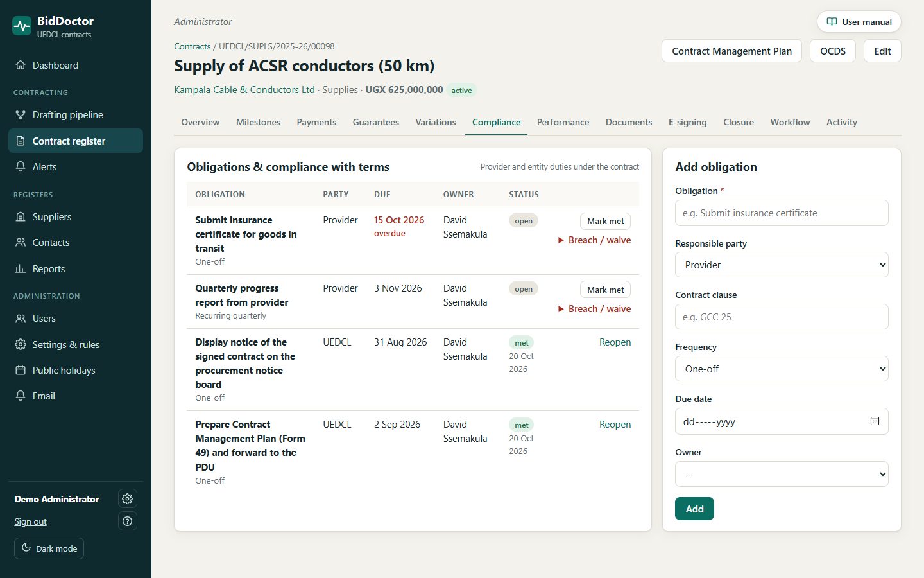The image size is (924, 578).
Task: Click the Public holidays calendar icon
Action: coord(21,371)
